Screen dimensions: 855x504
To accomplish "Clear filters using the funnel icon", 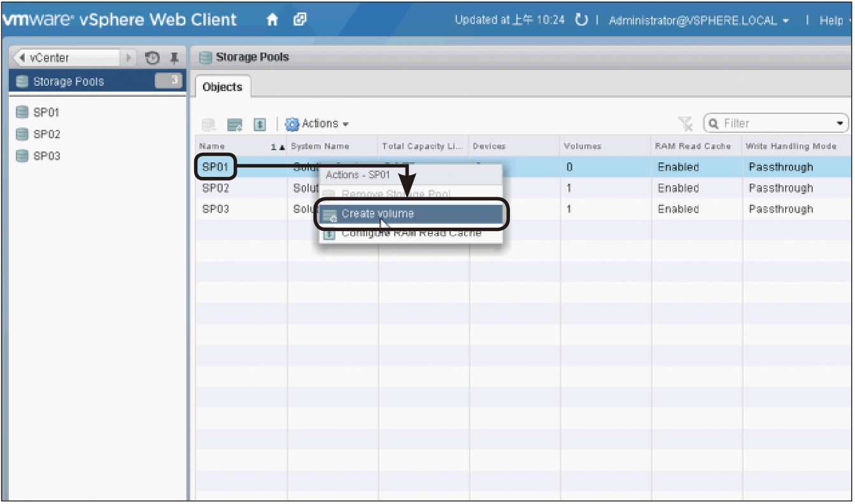I will (x=685, y=123).
